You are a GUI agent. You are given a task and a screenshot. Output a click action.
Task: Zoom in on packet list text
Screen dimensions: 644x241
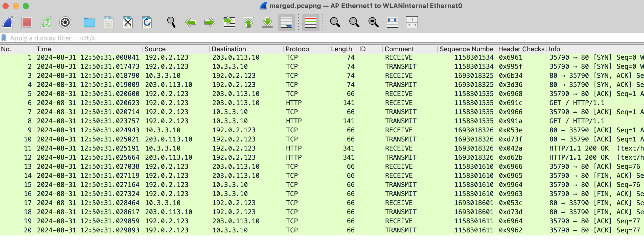[x=335, y=22]
